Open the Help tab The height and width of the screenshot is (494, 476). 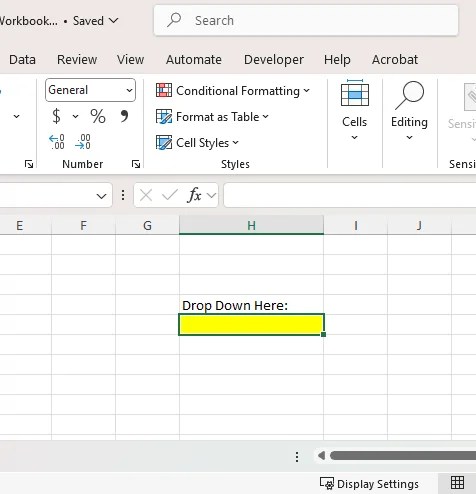(337, 60)
